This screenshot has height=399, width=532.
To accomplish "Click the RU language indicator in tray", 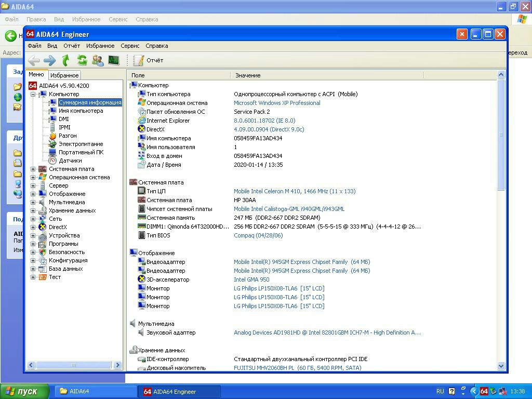I will 440,391.
